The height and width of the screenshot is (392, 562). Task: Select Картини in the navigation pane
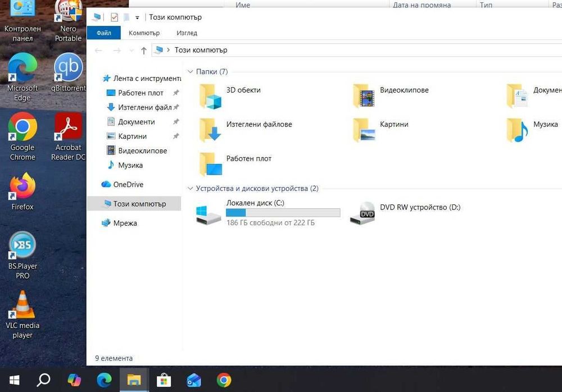click(127, 136)
